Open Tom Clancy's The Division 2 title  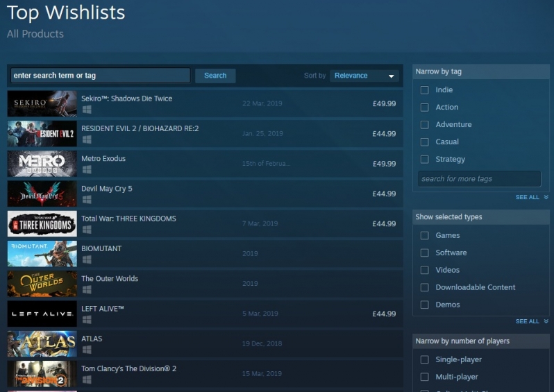click(x=129, y=368)
